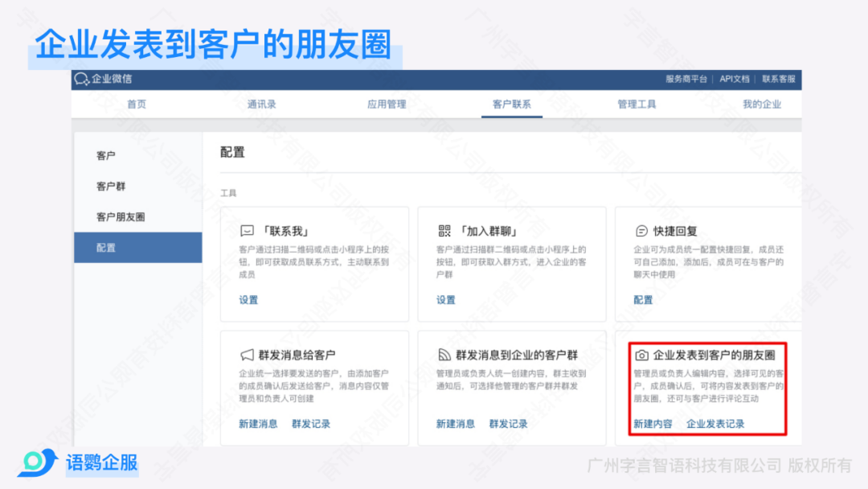Screen dimensions: 868x489
Task: Click the 企业发表到客户的朋友圈 camera icon
Action: [641, 355]
